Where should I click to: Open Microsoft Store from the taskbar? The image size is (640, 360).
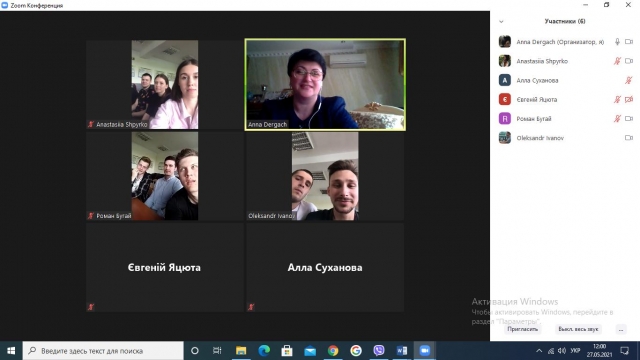pyautogui.click(x=287, y=351)
